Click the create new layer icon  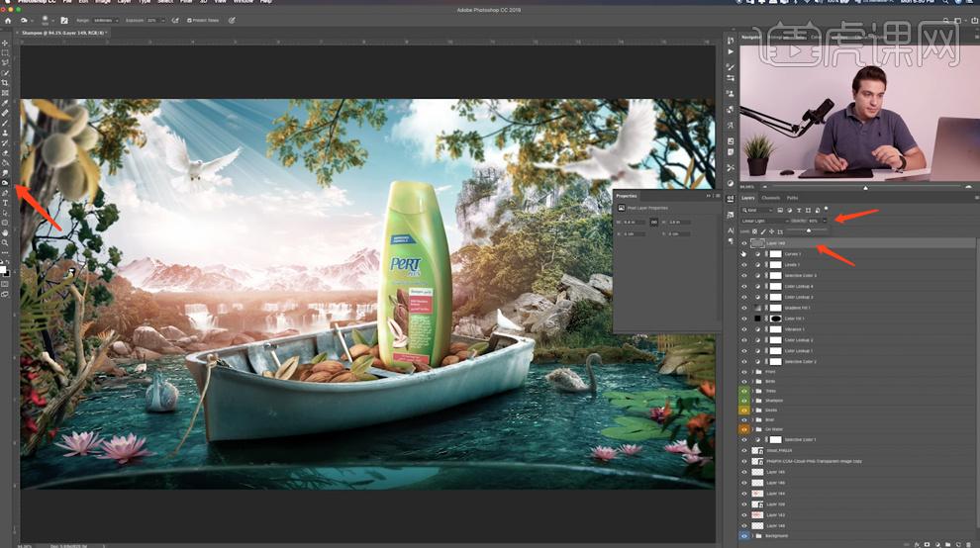point(958,544)
